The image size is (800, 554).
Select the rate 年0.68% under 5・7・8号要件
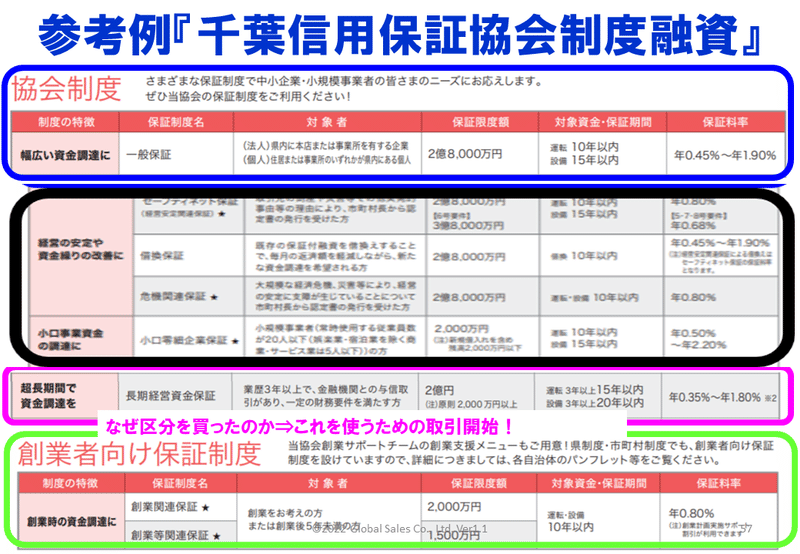point(693,225)
